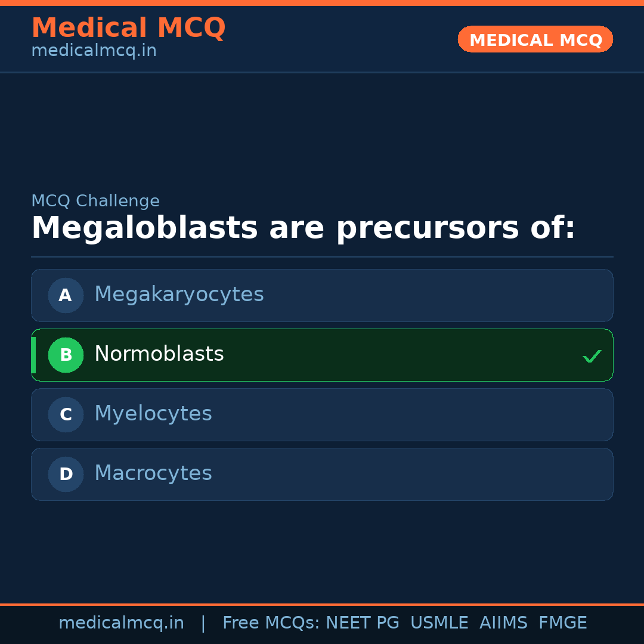Click the question title divider line
This screenshot has height=644, width=644.
click(x=322, y=256)
